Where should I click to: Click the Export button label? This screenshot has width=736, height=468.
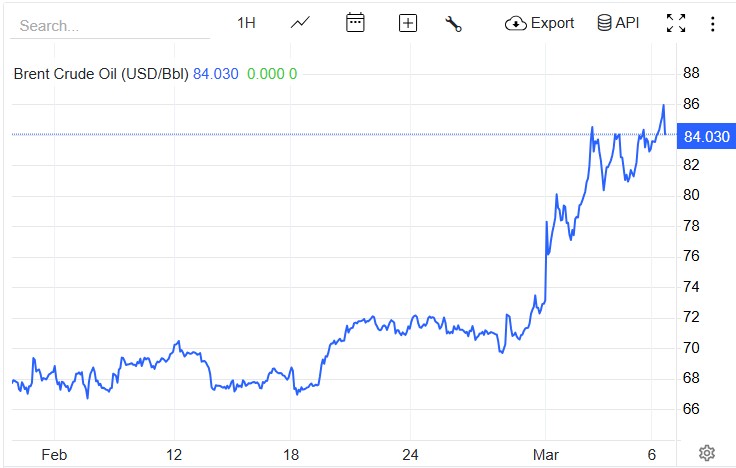pyautogui.click(x=552, y=23)
